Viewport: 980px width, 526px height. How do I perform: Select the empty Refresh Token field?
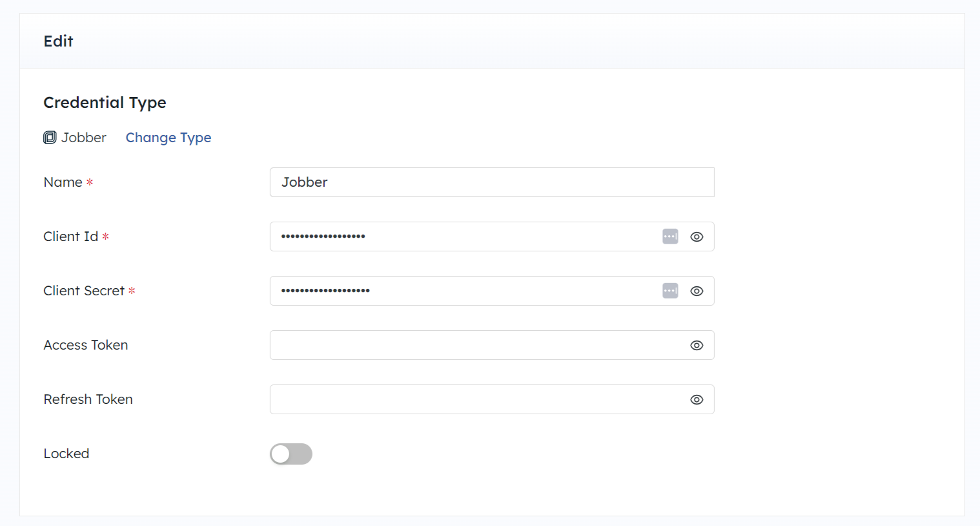coord(478,399)
